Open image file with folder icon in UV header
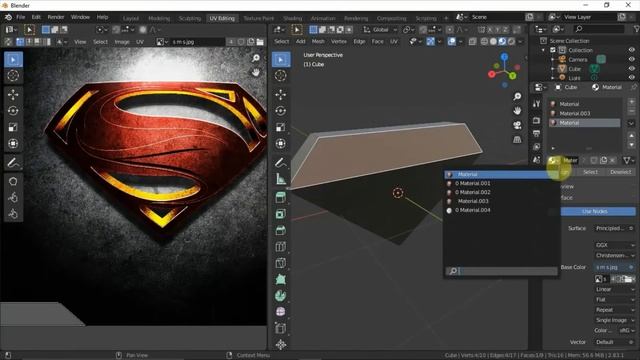 260,42
